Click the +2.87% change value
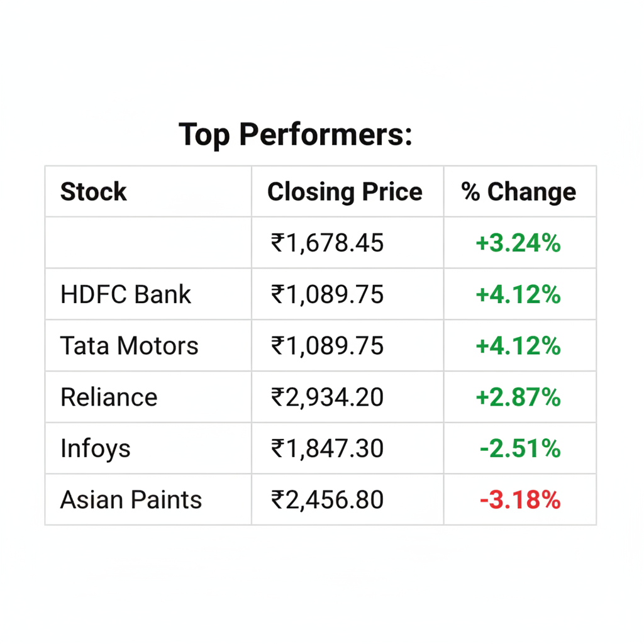 519,397
